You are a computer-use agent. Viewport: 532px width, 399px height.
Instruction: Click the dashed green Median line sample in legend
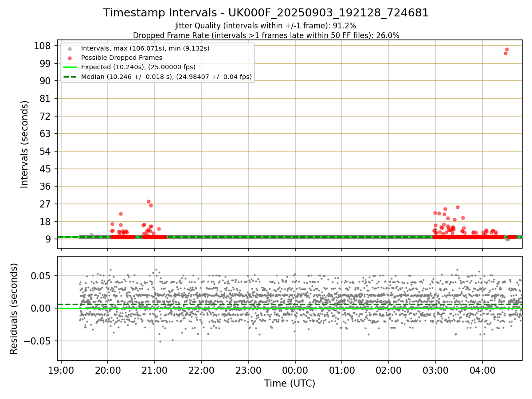pos(70,77)
